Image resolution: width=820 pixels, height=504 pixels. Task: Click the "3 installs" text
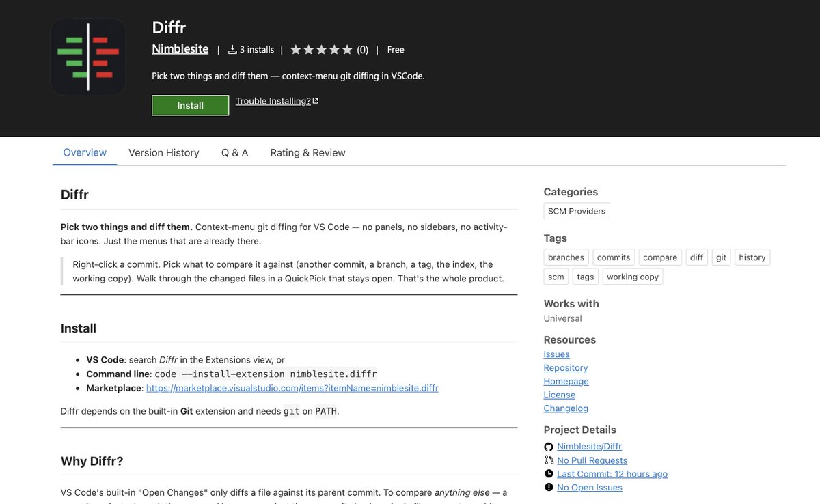click(256, 50)
